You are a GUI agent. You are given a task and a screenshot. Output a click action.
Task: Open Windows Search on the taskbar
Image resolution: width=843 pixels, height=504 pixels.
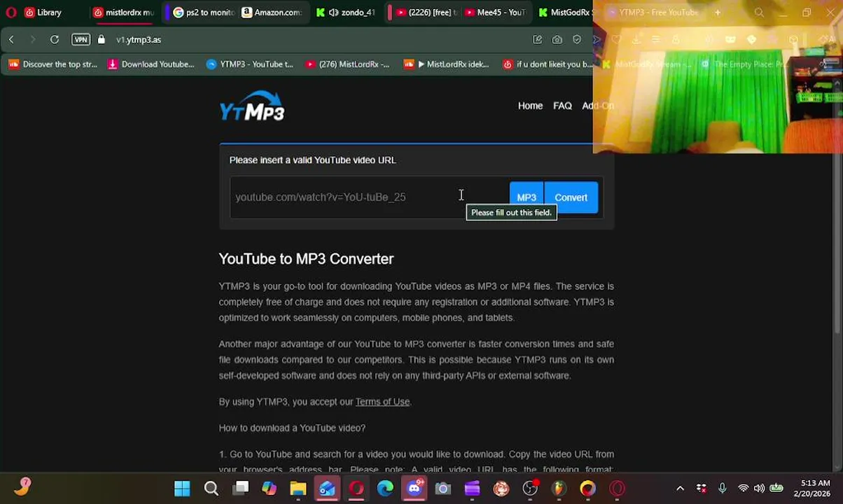coord(211,489)
